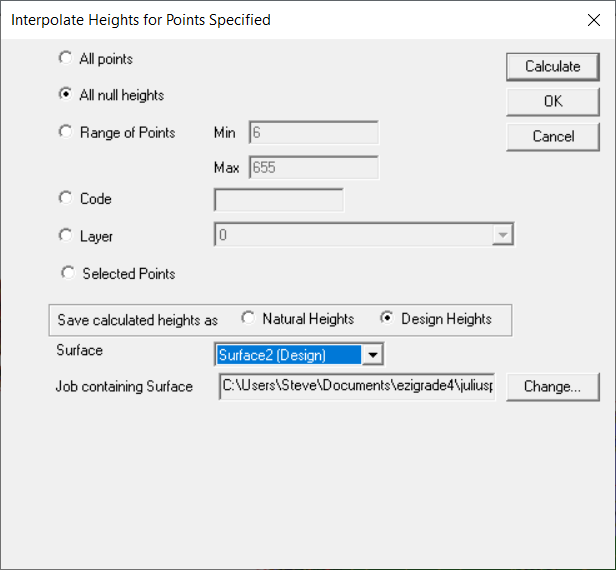
Task: Click the Cancel button
Action: (553, 136)
